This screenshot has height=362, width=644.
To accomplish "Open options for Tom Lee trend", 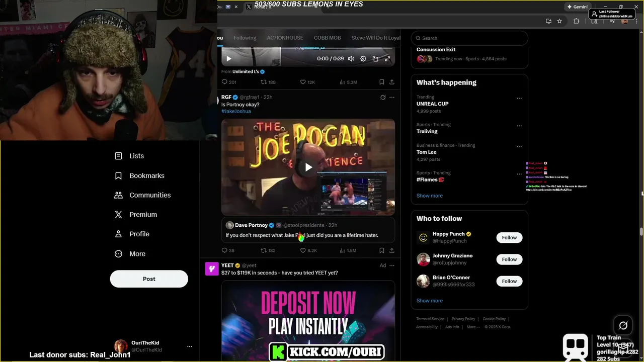I will [519, 147].
